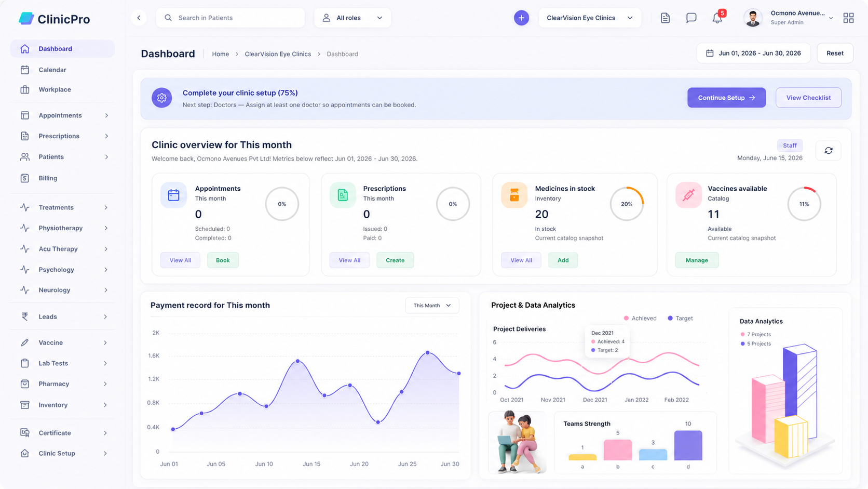Expand Prescriptions submenu chevron

(106, 136)
